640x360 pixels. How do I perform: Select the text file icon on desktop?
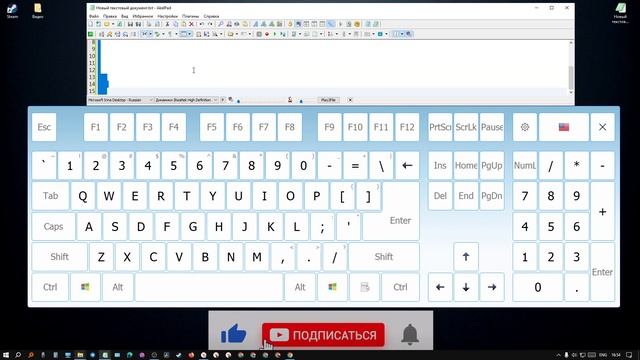click(620, 13)
